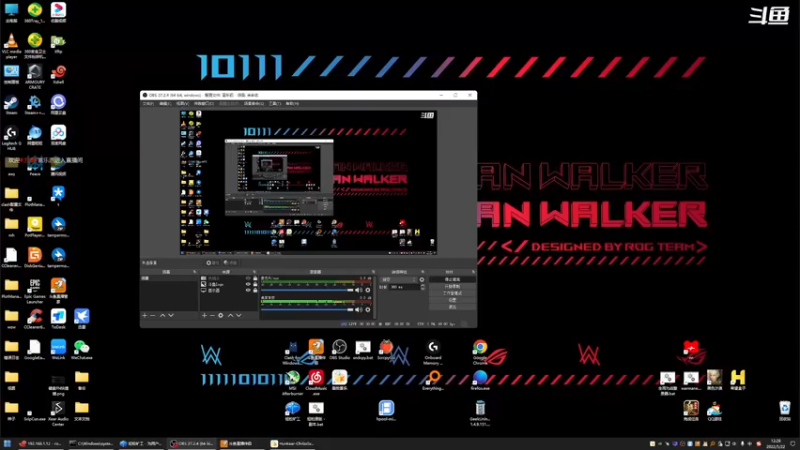The width and height of the screenshot is (800, 450).
Task: Pop out the Audio Mixer dock panel
Action: pyautogui.click(x=373, y=272)
